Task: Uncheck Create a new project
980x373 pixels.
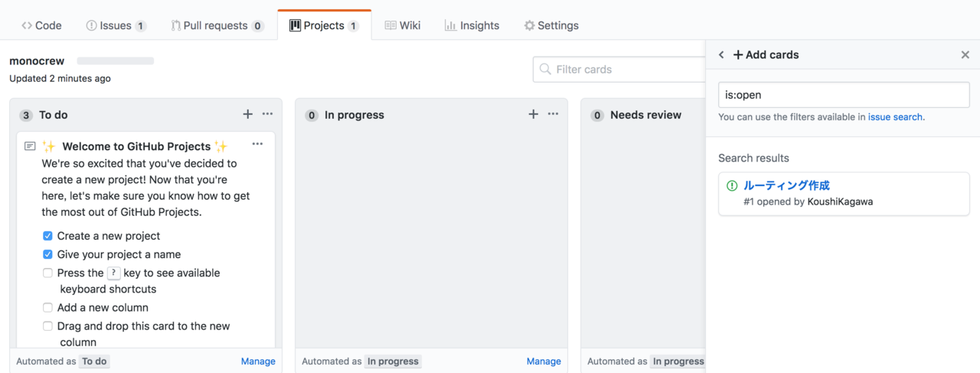Action: coord(47,236)
